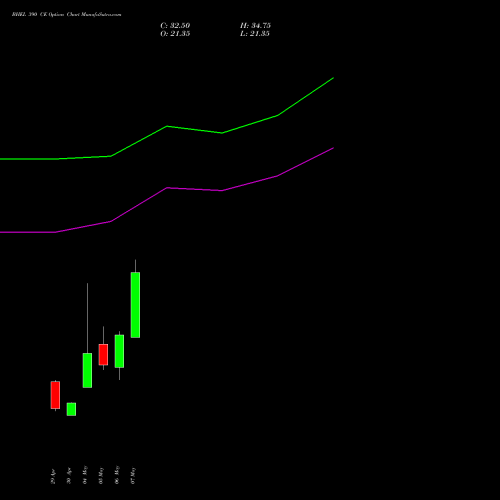
Task: Click the '29 Apr' date axis label
Action: click(53, 477)
